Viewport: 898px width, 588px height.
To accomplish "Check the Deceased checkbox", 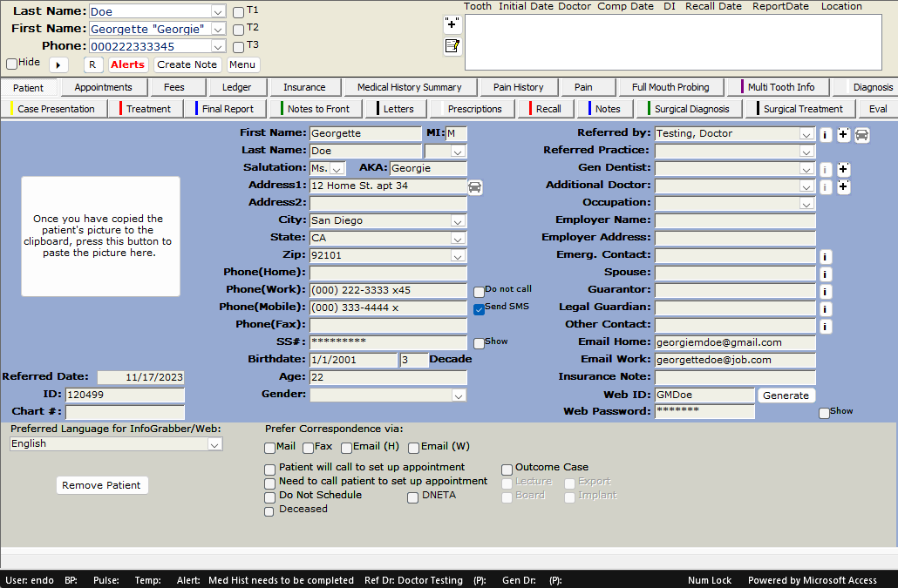I will (x=269, y=510).
